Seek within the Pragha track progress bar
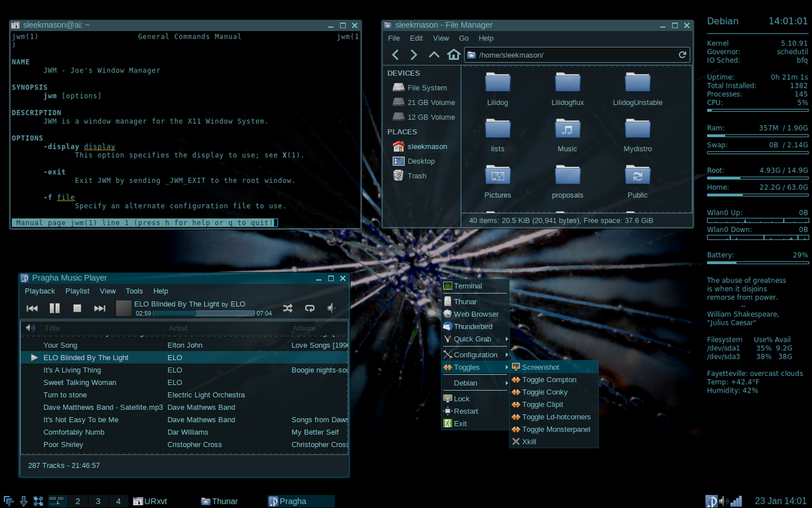Image resolution: width=812 pixels, height=508 pixels. click(204, 313)
